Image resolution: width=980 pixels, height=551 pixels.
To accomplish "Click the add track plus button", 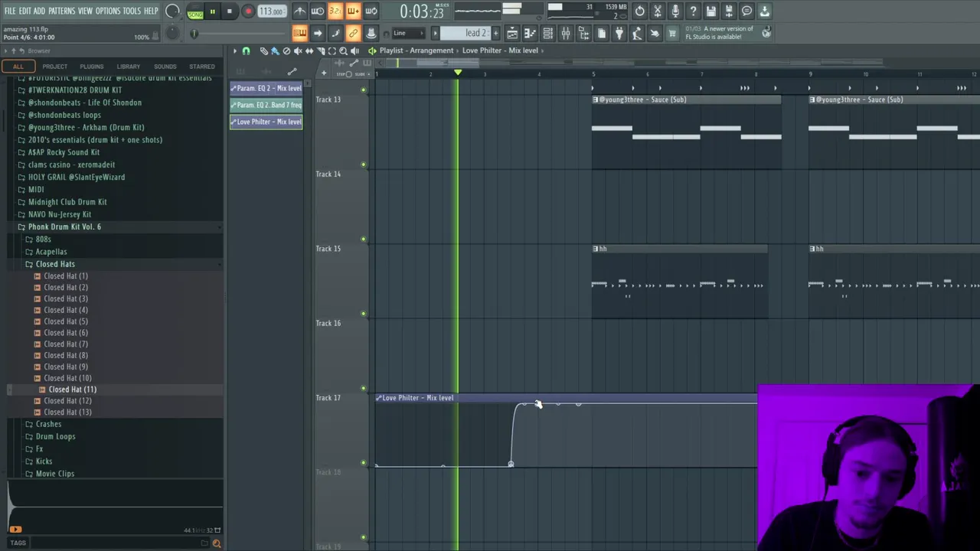I will [323, 73].
